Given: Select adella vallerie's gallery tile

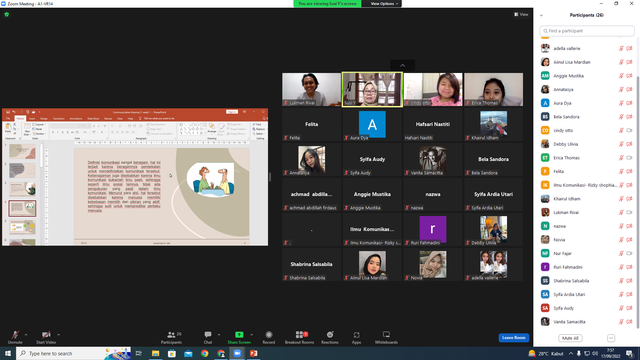Looking at the screenshot, I should tap(493, 264).
